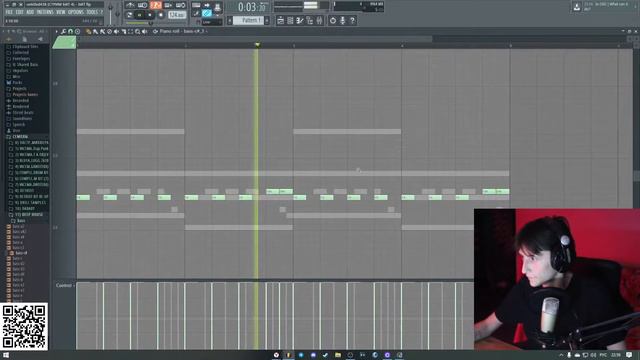Click the question mark help icon
This screenshot has width=640, height=360.
click(x=352, y=20)
